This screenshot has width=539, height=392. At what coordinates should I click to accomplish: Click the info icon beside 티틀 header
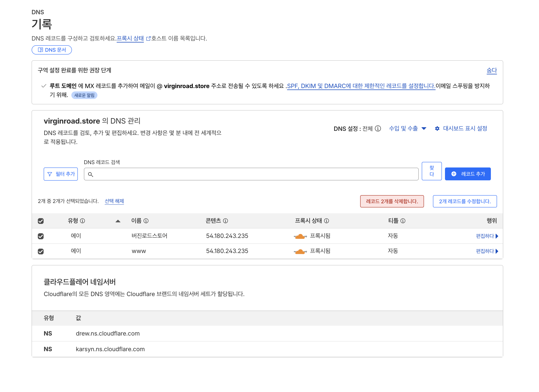click(403, 221)
